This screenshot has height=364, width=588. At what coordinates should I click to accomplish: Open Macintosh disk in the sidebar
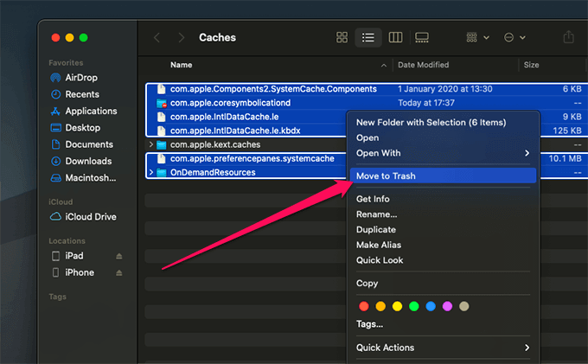pos(83,178)
